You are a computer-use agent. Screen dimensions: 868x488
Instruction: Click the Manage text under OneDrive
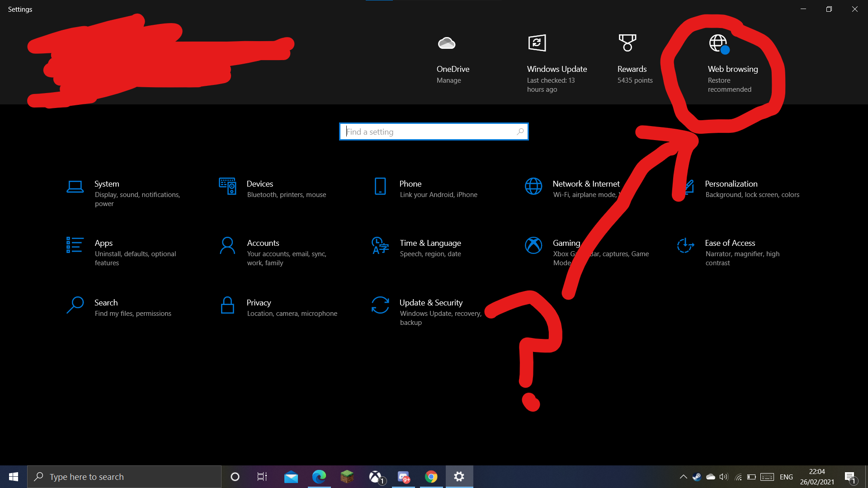click(x=449, y=80)
